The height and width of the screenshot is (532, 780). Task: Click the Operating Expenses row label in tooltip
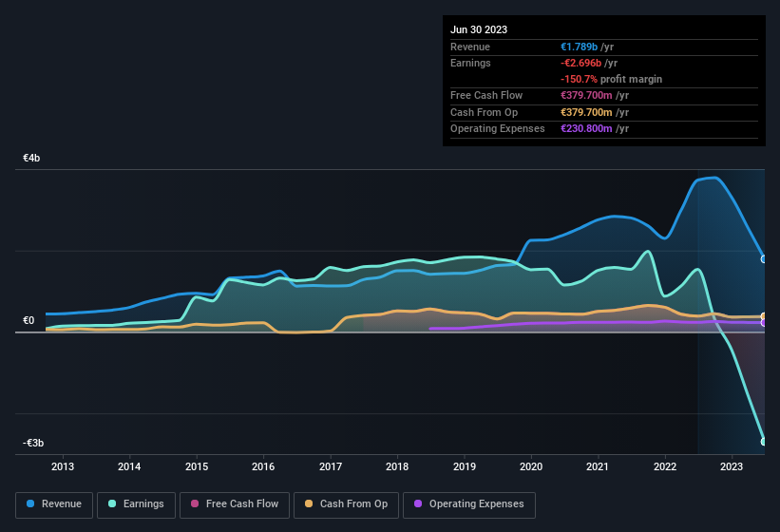coord(498,129)
